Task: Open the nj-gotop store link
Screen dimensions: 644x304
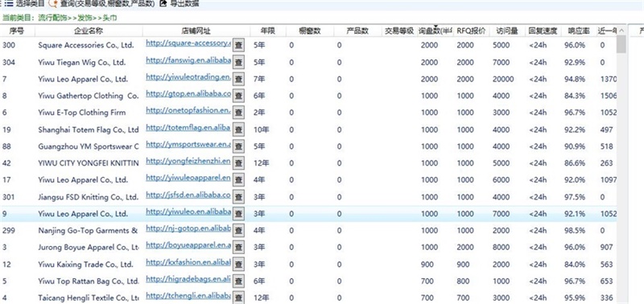Action: 188,229
